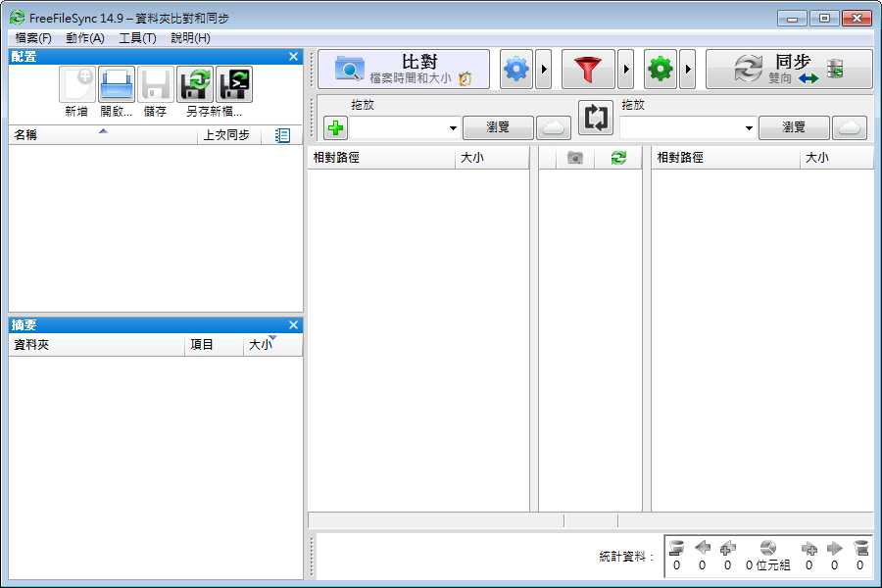
Task: Open the left folder path combo box dropdown
Action: (x=450, y=127)
